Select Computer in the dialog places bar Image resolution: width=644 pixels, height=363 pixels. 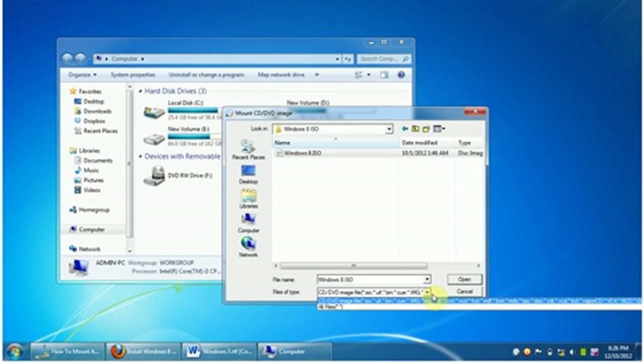(x=248, y=223)
